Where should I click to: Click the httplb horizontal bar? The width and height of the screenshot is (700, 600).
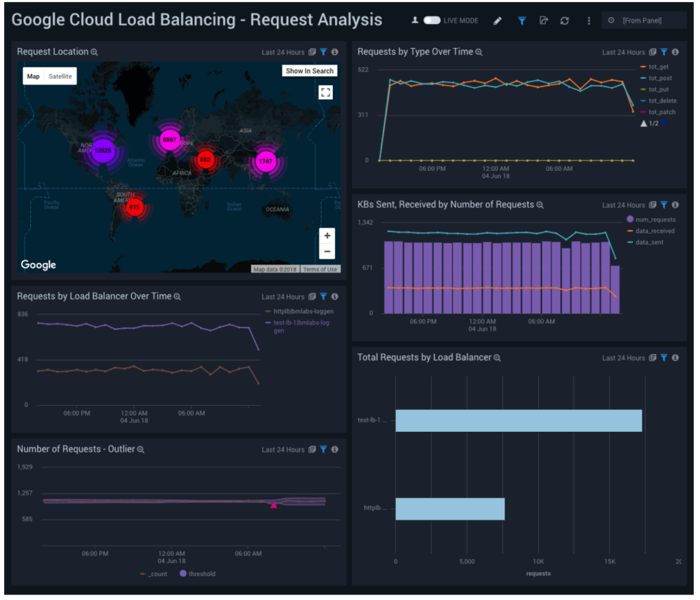(x=450, y=509)
